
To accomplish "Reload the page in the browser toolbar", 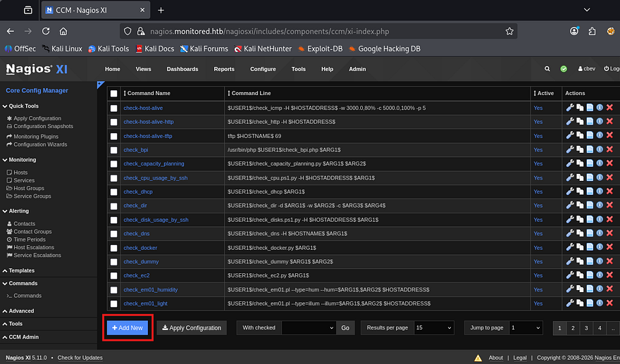I will pyautogui.click(x=46, y=32).
